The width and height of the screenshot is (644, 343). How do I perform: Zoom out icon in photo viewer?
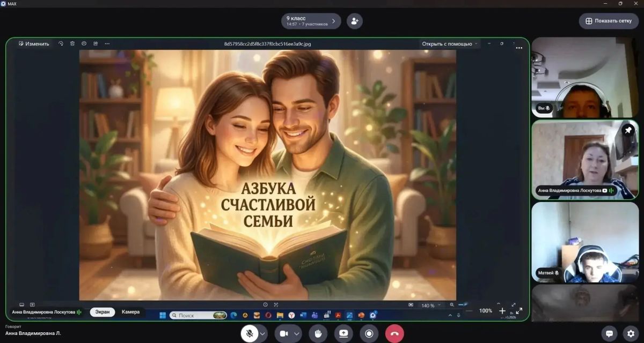(x=452, y=305)
